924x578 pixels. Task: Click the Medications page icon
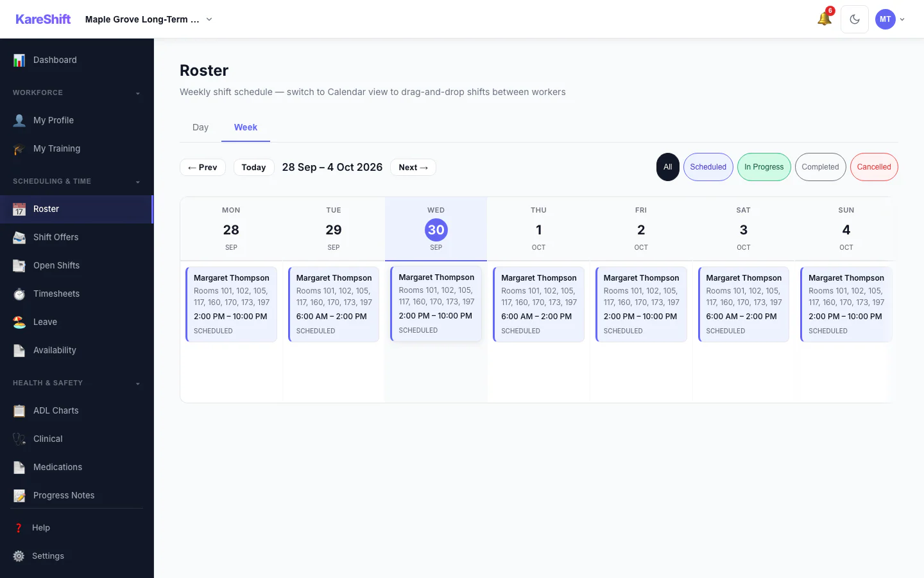19,467
